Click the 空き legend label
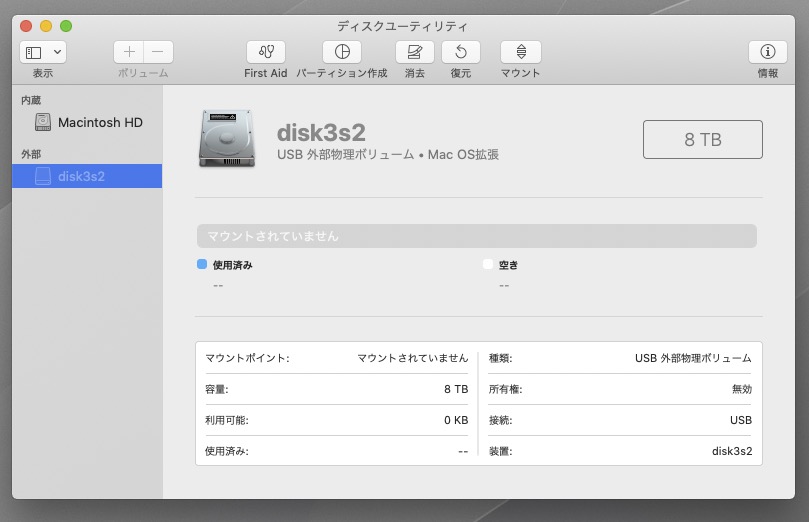Screen dimensions: 809x522 pos(508,265)
